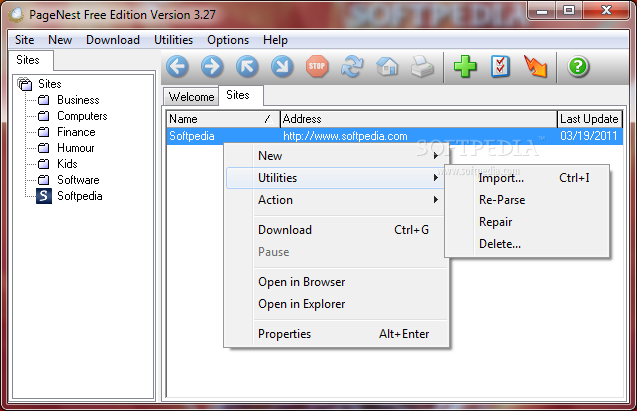Click the Computers folder icon
Viewport: 637px width, 411px height.
(43, 116)
